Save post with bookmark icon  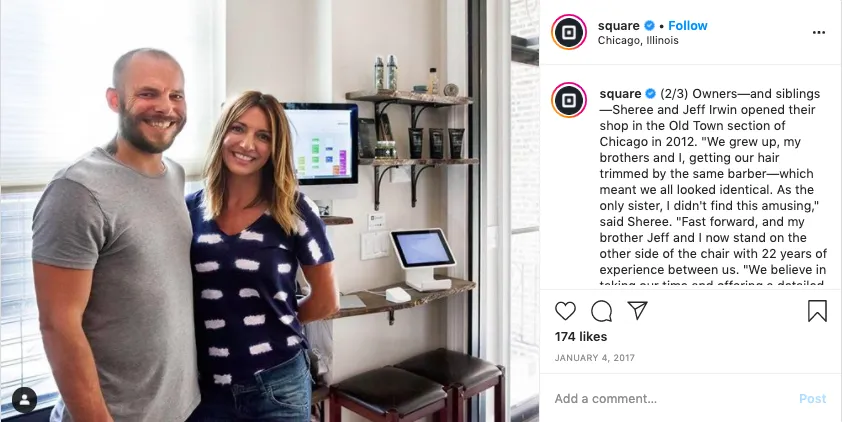(817, 310)
